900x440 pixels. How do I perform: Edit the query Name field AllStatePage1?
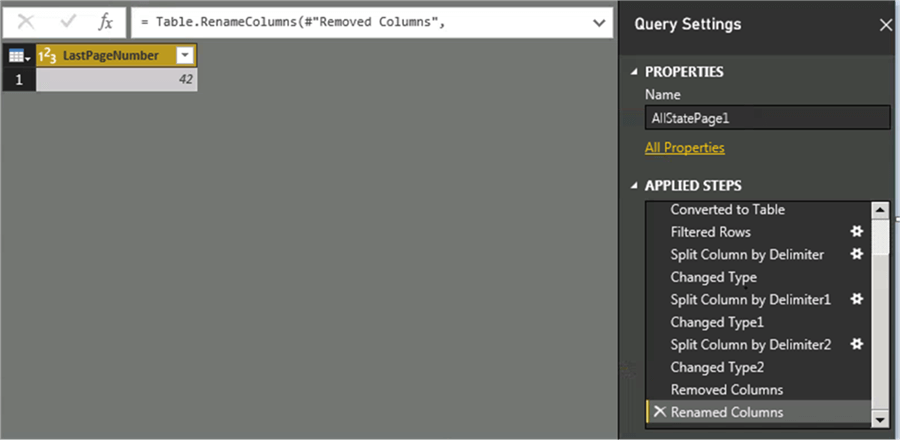tap(767, 118)
